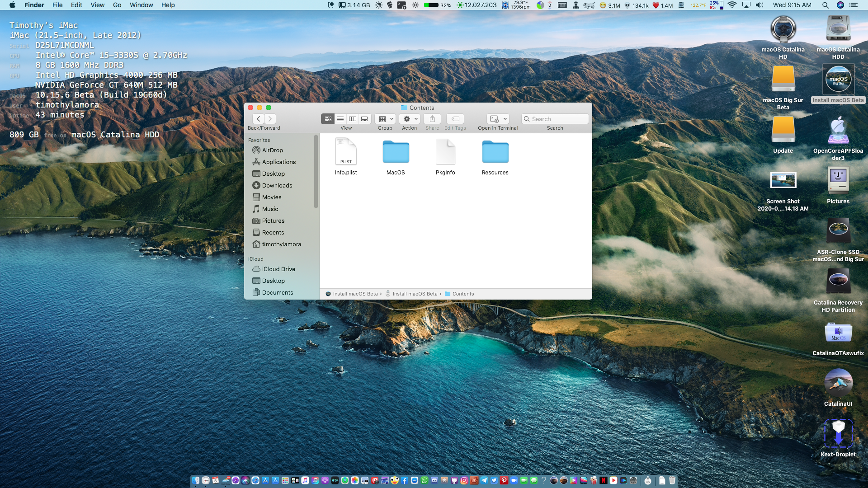Open the View menu

(x=97, y=5)
